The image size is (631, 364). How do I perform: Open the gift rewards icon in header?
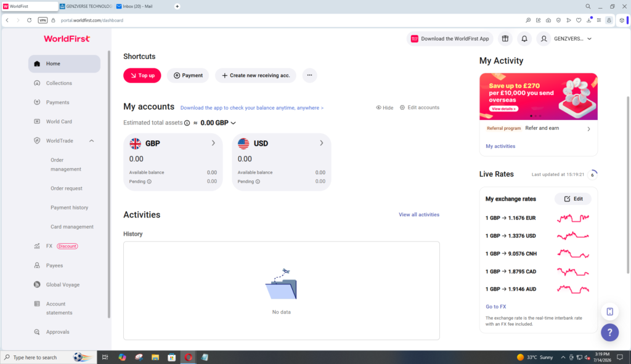(505, 39)
